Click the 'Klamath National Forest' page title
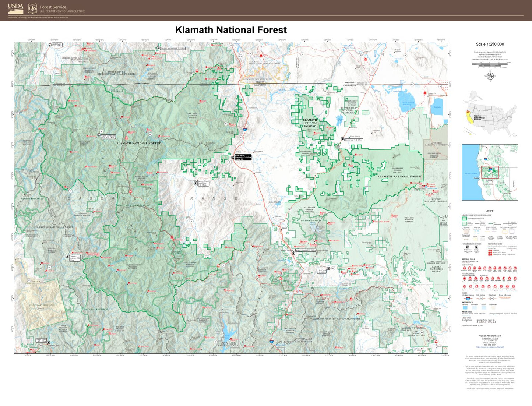Image resolution: width=532 pixels, height=406 pixels. [231, 30]
